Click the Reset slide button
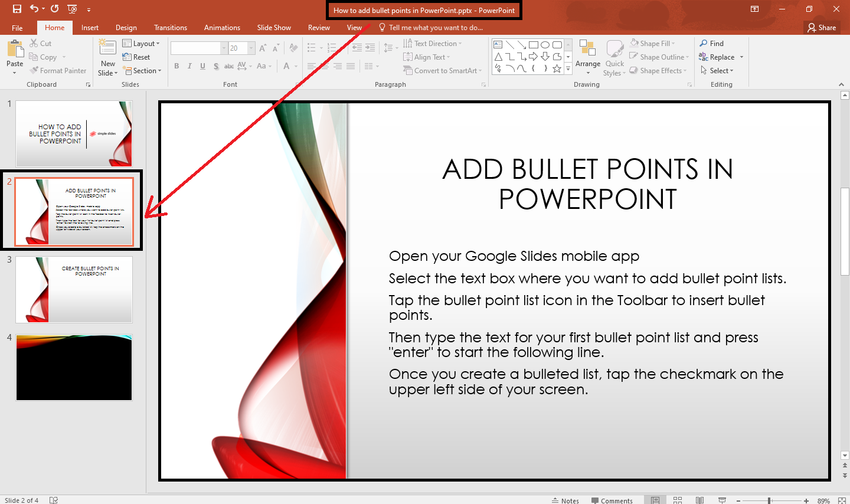The height and width of the screenshot is (504, 850). 136,57
